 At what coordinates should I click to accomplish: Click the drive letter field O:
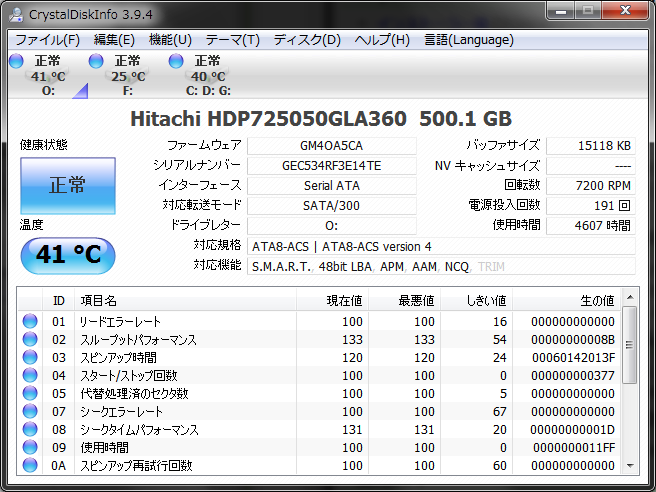coord(332,226)
